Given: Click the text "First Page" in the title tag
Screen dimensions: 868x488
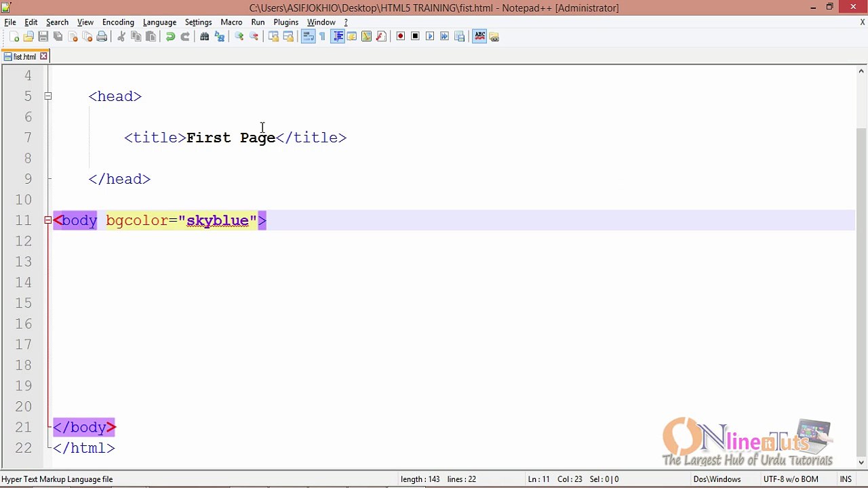Looking at the screenshot, I should 231,138.
